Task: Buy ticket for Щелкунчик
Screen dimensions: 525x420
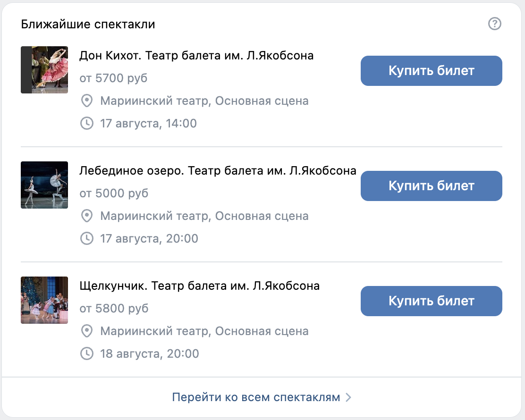Action: pos(431,301)
